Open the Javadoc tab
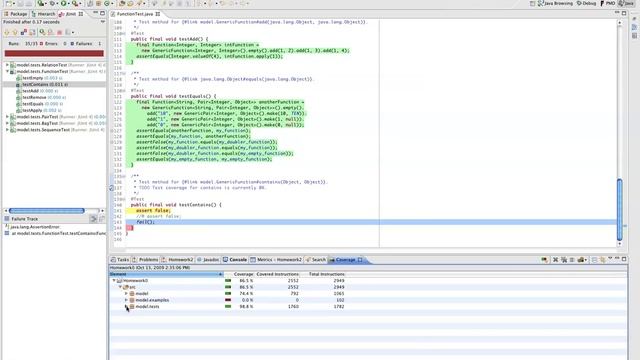Screen dimensions: 640x360 208,260
